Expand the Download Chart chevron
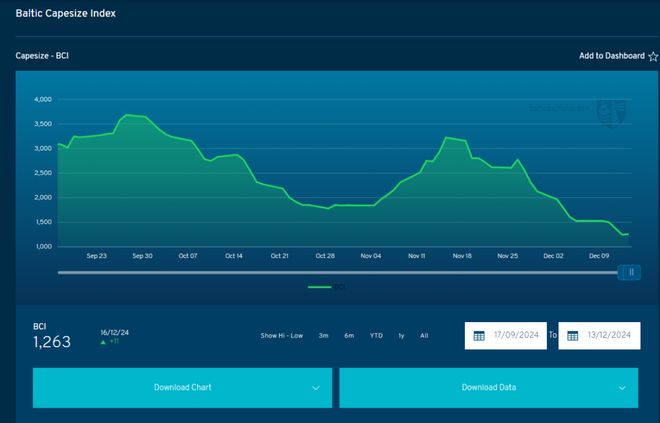This screenshot has height=423, width=660. 316,388
